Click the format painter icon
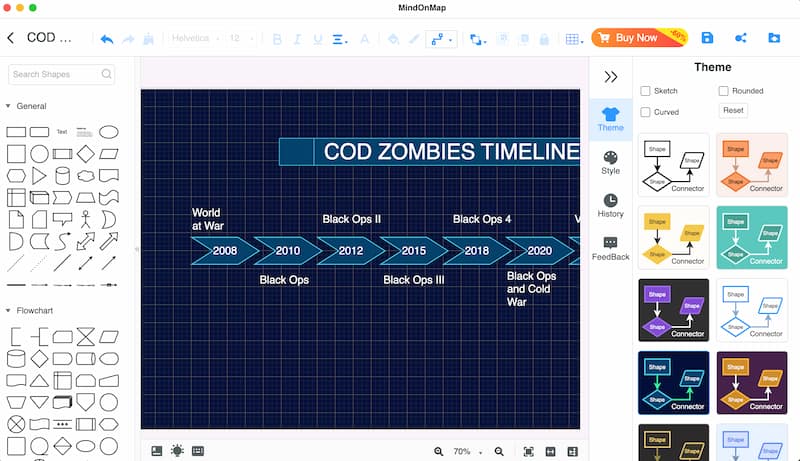 click(x=148, y=39)
